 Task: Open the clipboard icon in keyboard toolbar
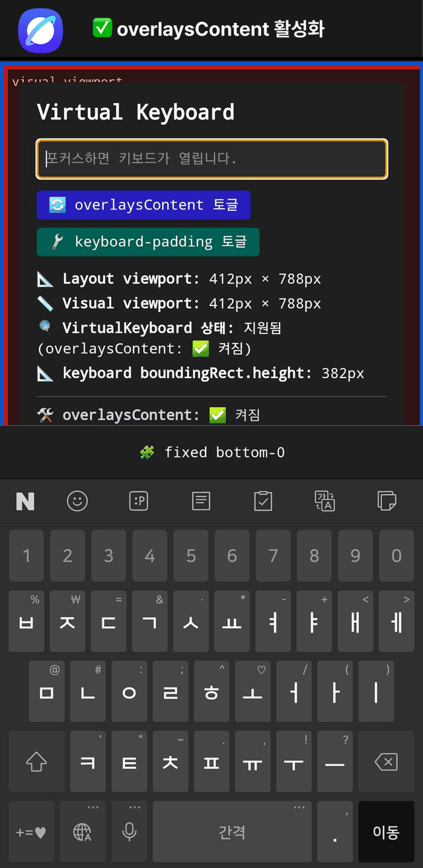coord(263,501)
